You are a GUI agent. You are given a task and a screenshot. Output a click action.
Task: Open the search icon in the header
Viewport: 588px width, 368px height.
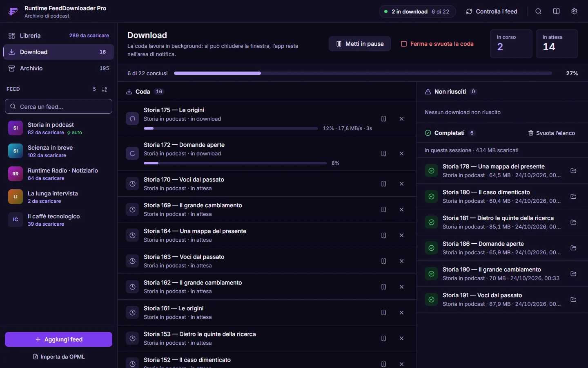[x=538, y=11]
